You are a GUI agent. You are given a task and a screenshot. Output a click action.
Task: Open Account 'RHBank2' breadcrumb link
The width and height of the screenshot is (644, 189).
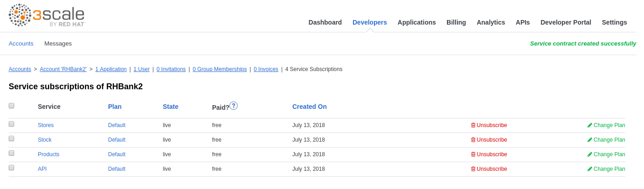pos(63,69)
